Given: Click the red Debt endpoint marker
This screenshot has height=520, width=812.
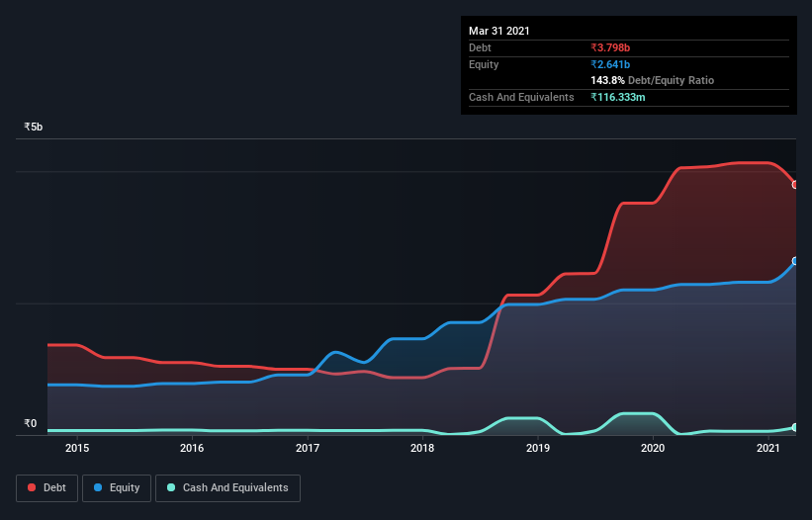Looking at the screenshot, I should 795,185.
